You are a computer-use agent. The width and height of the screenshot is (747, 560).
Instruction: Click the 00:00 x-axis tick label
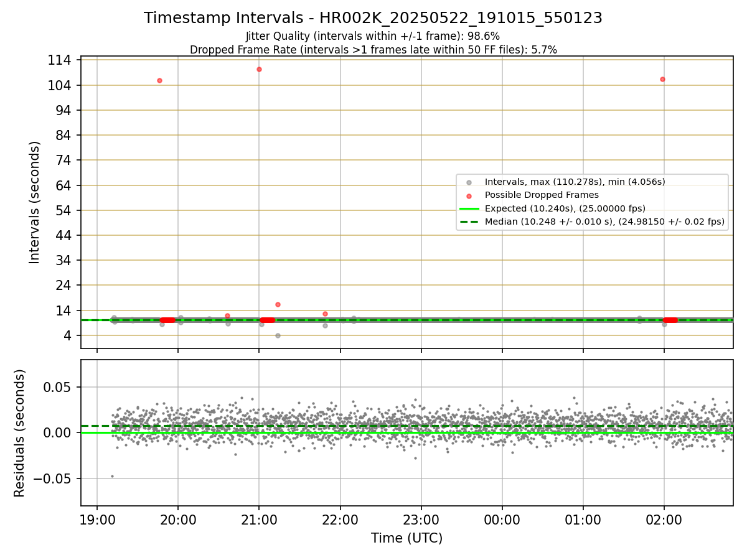point(502,520)
